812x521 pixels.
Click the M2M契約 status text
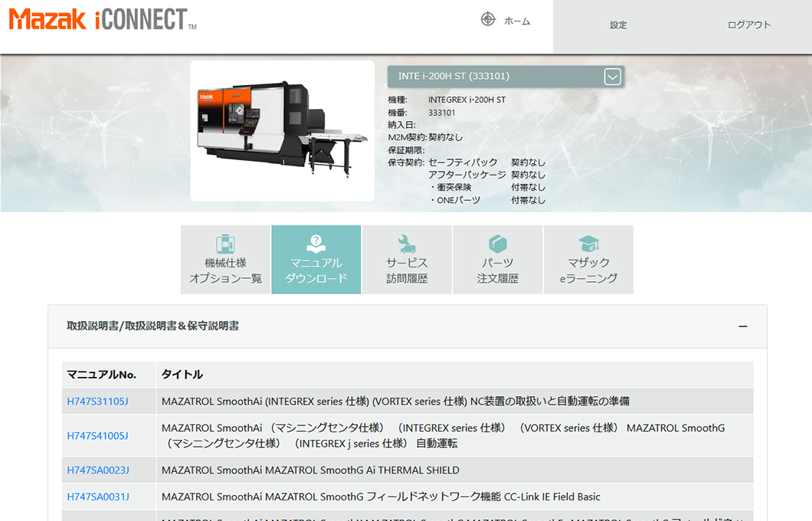point(445,137)
